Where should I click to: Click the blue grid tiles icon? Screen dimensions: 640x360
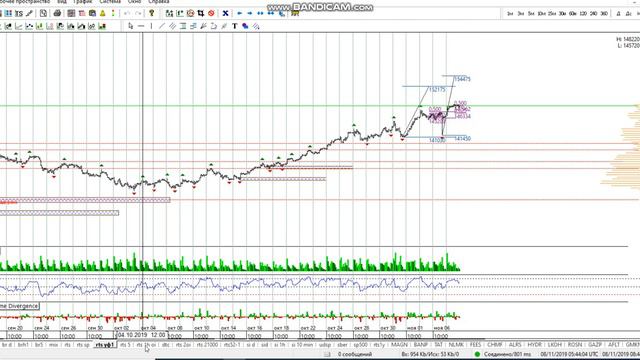[9, 13]
